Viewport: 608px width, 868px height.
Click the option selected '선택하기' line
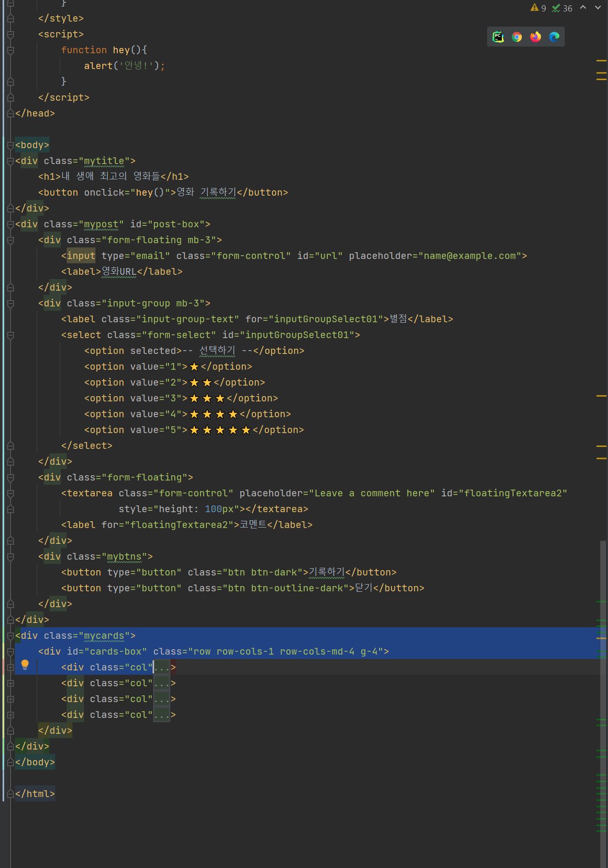pos(194,351)
